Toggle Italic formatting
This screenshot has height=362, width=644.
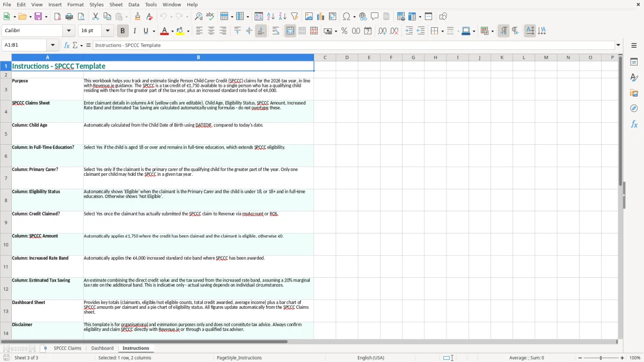click(x=135, y=31)
